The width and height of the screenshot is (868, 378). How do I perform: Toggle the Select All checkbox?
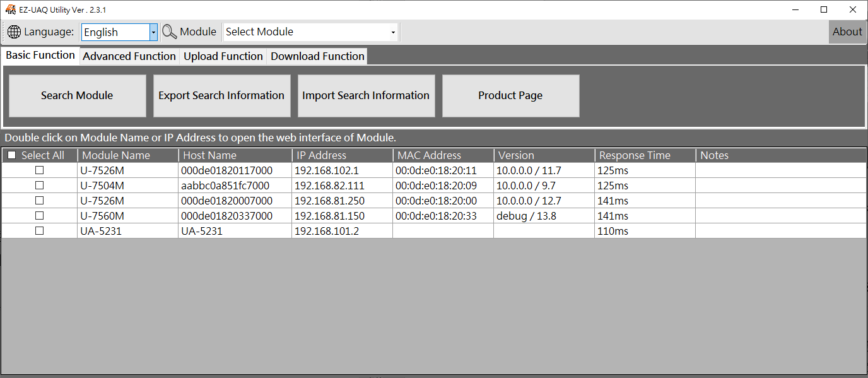[x=11, y=155]
